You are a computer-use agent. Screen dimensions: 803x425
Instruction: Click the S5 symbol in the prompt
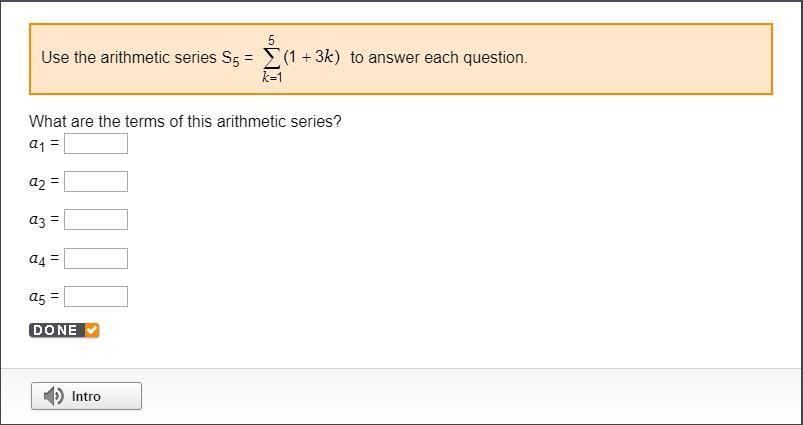point(231,58)
